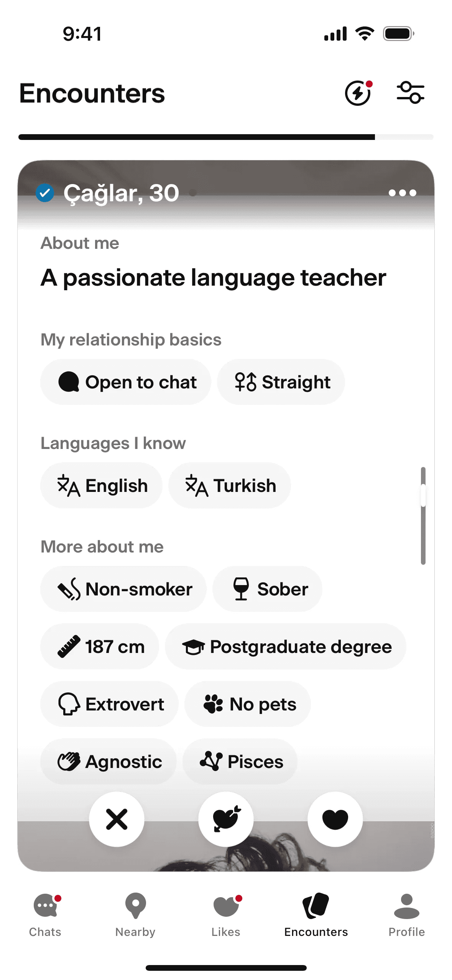452x980 pixels.
Task: Go to the Likes tab
Action: [226, 914]
